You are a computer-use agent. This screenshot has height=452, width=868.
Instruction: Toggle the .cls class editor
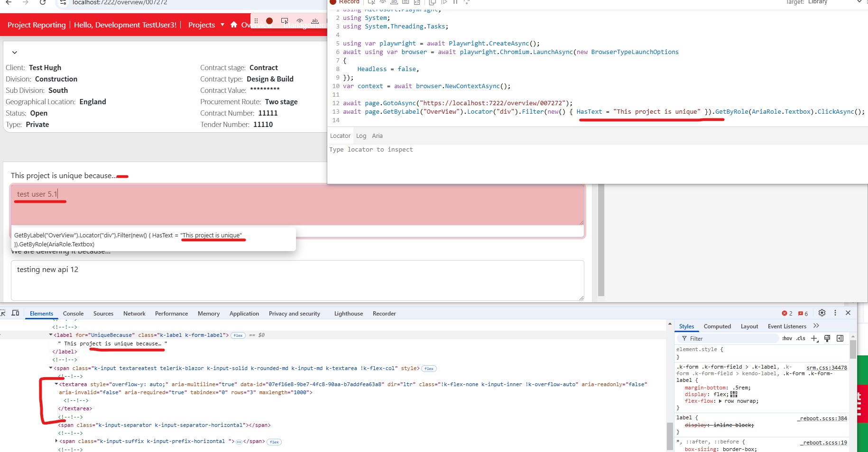(x=801, y=338)
